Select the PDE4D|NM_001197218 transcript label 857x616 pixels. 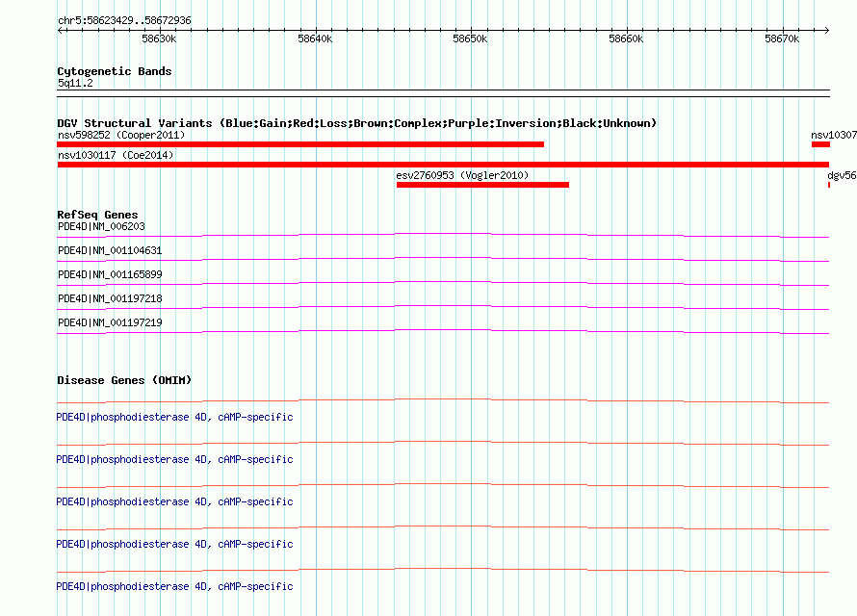(110, 298)
